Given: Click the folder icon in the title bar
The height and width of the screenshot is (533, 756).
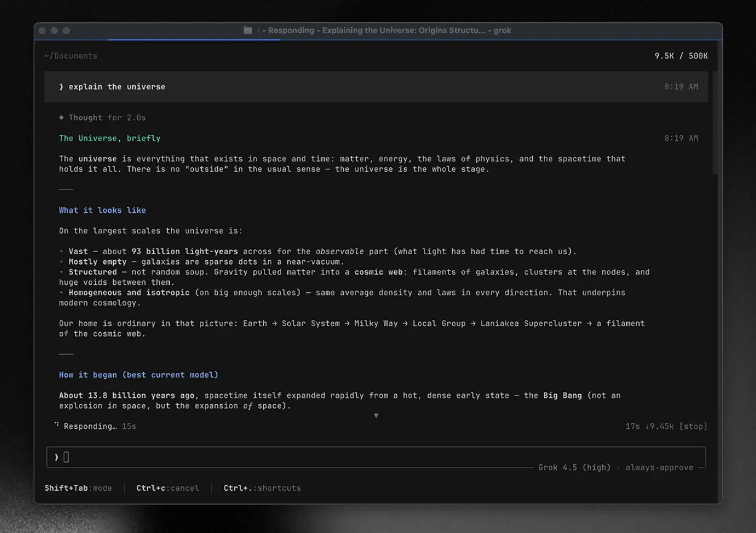Looking at the screenshot, I should 248,30.
